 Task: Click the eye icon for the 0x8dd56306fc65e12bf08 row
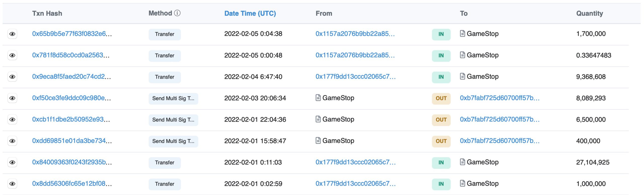(12, 184)
